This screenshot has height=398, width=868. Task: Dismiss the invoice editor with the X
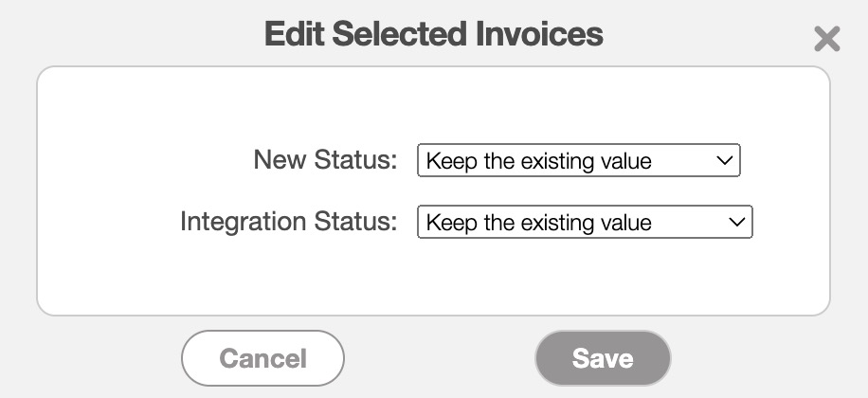pos(826,39)
